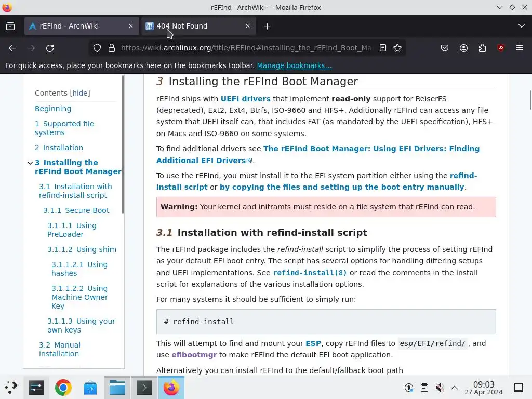Open the extensions puzzle icon
Viewport: 532px width, 399px height.
482,48
